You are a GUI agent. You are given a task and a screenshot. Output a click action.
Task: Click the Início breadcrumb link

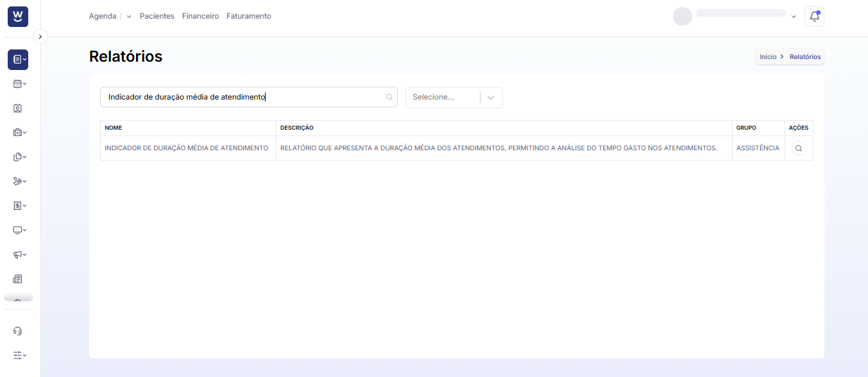(768, 57)
